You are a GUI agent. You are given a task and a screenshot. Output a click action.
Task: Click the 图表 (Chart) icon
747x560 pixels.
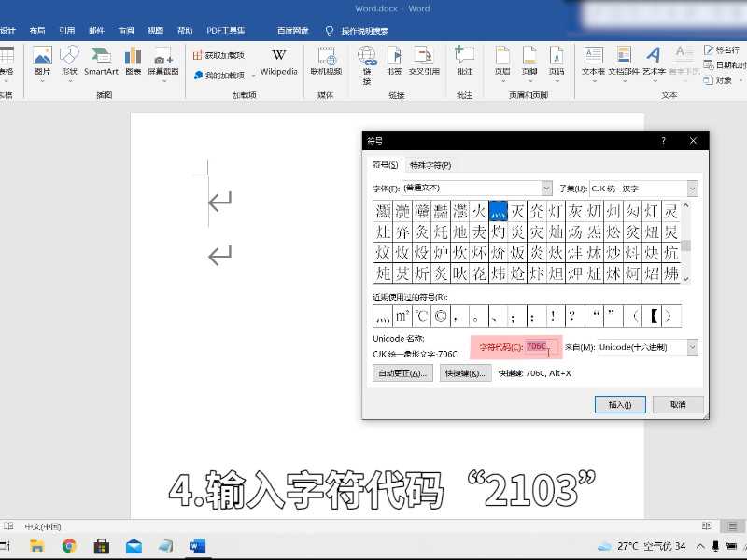pos(133,60)
